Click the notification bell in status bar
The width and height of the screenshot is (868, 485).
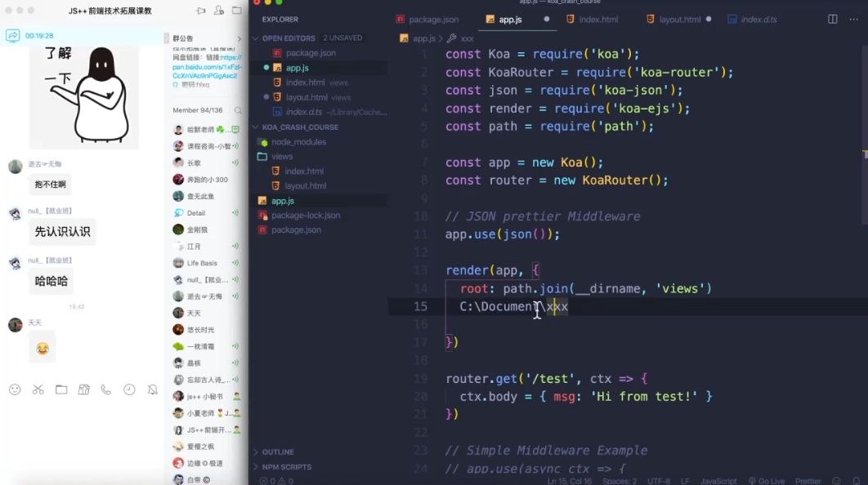[857, 481]
